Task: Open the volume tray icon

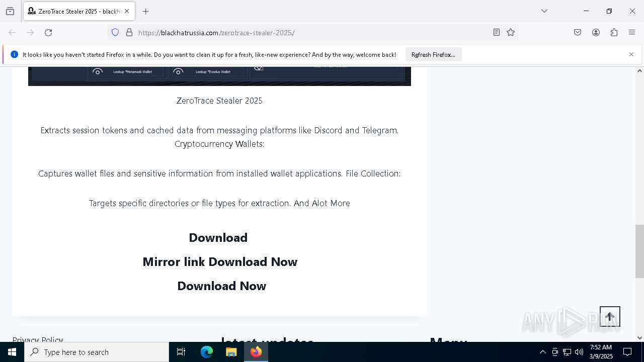Action: pos(579,352)
